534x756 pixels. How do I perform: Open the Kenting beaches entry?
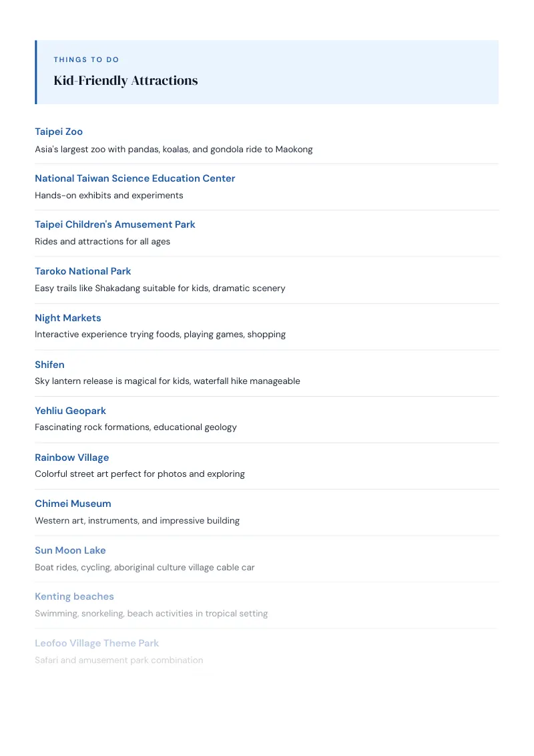74,596
